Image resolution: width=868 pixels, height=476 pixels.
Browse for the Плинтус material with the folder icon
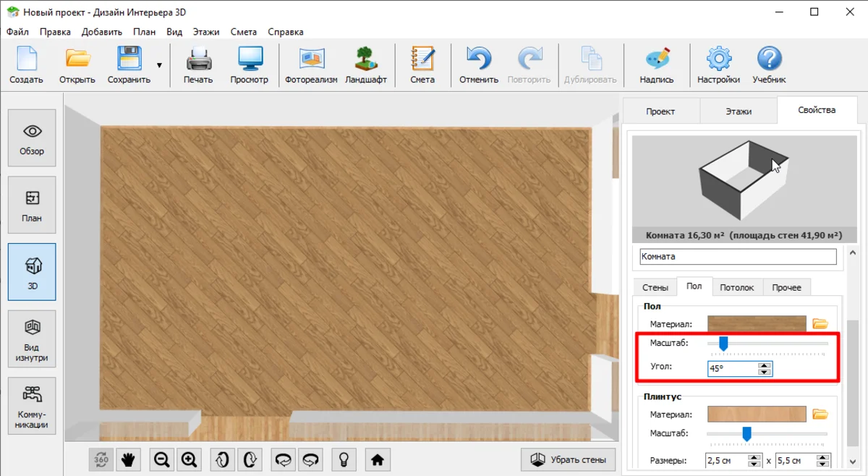(x=820, y=415)
